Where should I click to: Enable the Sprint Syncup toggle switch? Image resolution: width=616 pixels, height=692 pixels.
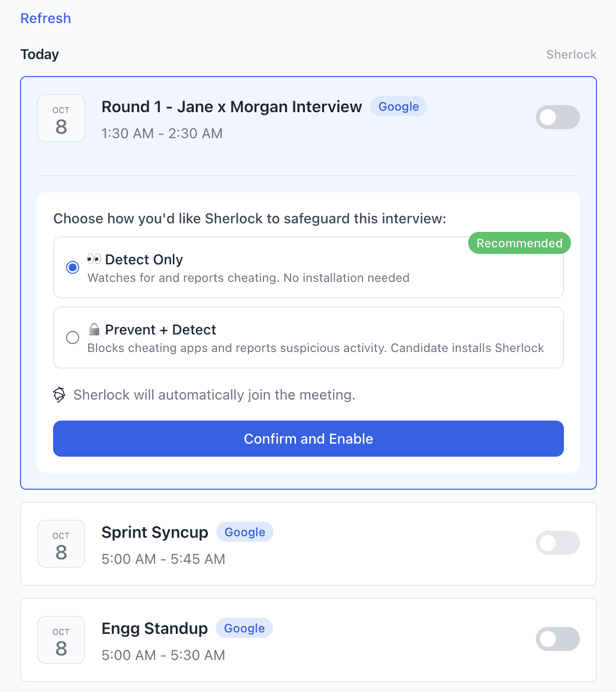tap(557, 543)
